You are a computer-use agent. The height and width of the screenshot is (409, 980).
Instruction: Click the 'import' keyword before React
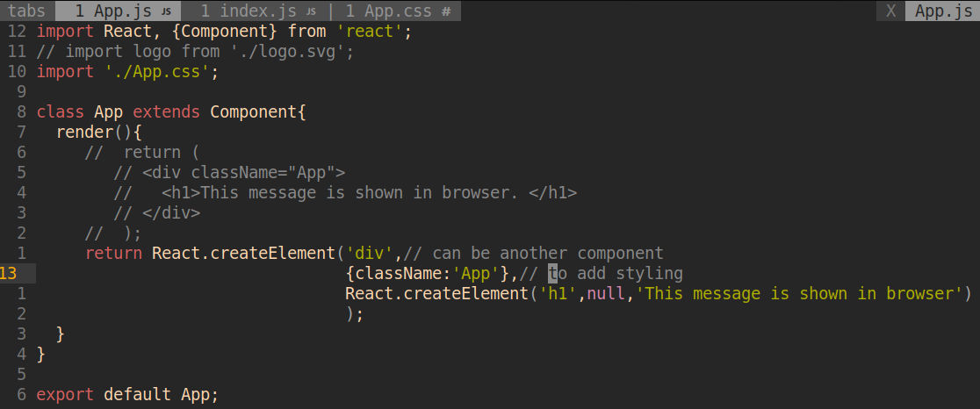click(65, 32)
